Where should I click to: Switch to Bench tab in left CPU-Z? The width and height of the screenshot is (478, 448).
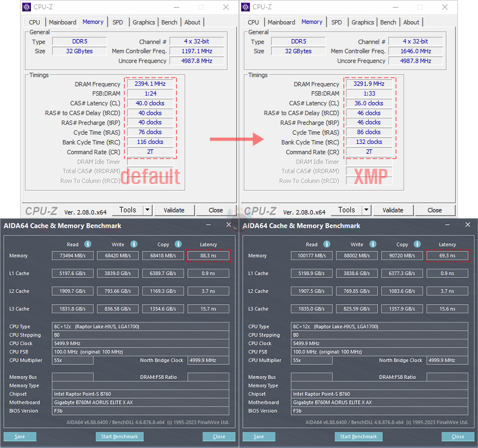[x=169, y=22]
